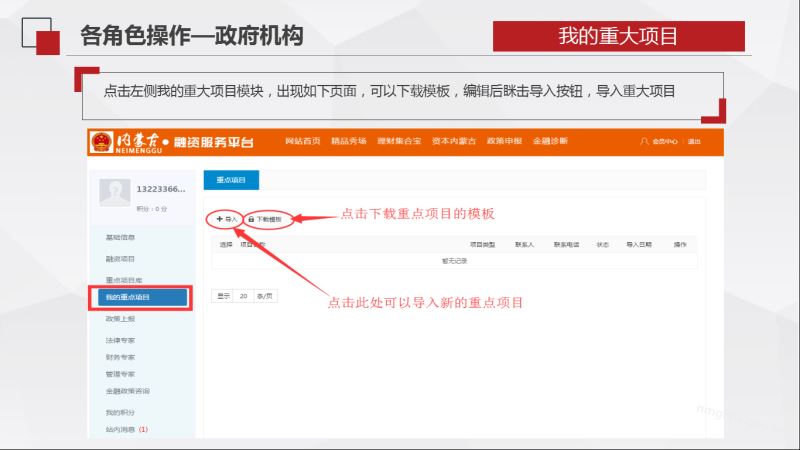Open 精品秀场 in the top navigation

click(x=351, y=141)
